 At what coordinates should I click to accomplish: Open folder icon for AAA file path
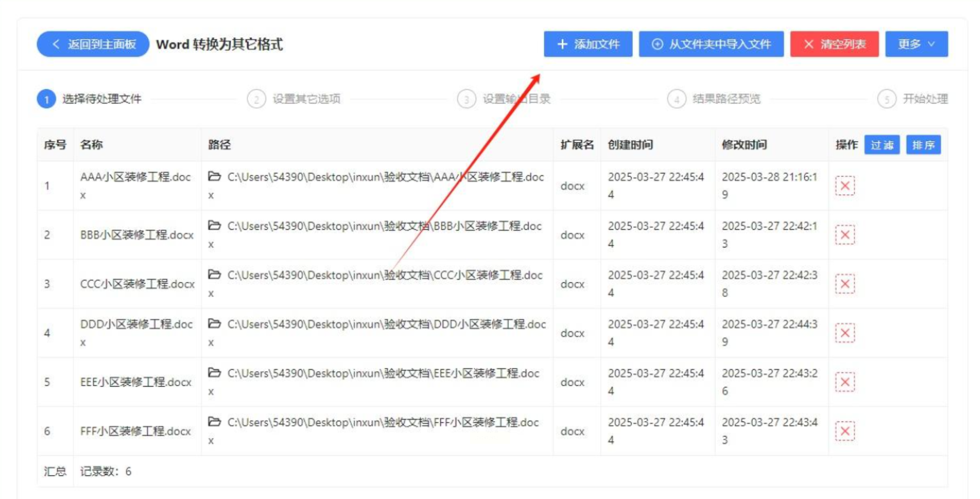pyautogui.click(x=214, y=176)
